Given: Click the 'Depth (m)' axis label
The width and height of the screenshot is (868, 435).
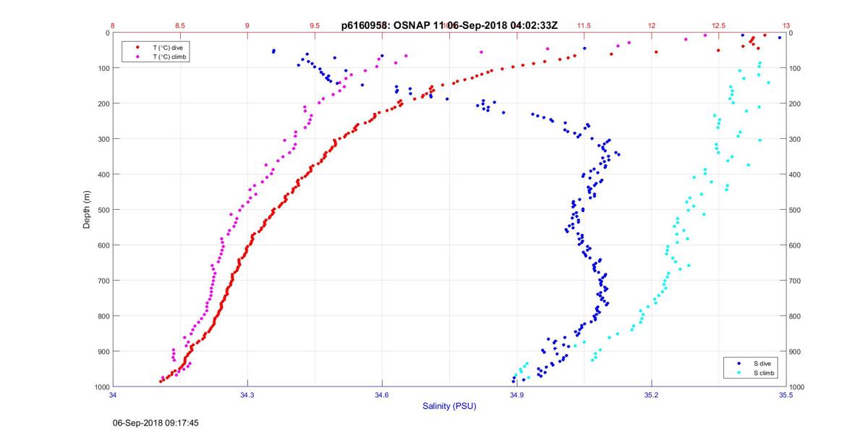Looking at the screenshot, I should pyautogui.click(x=87, y=210).
